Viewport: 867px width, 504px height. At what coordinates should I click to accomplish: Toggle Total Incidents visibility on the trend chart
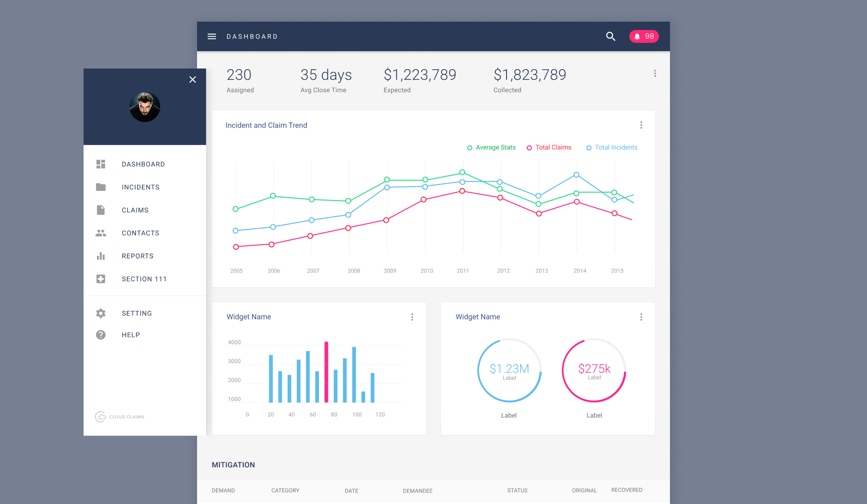click(x=589, y=148)
